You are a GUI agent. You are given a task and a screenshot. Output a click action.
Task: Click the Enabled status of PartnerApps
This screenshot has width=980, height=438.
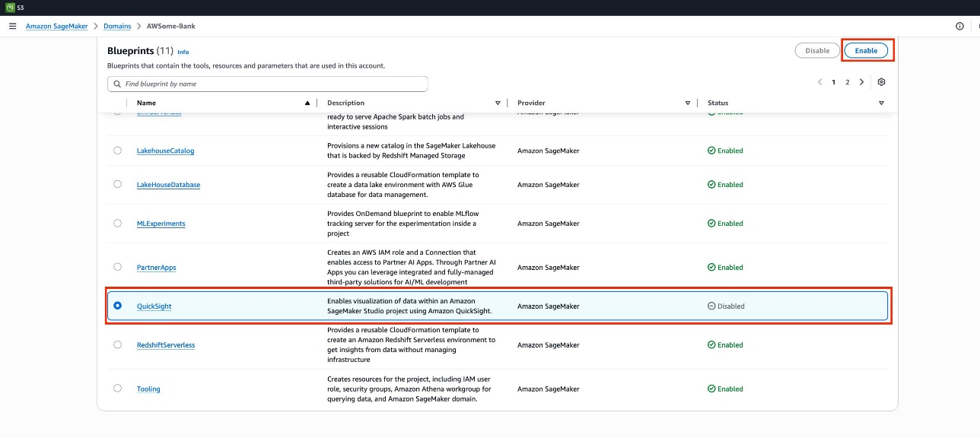pyautogui.click(x=725, y=268)
